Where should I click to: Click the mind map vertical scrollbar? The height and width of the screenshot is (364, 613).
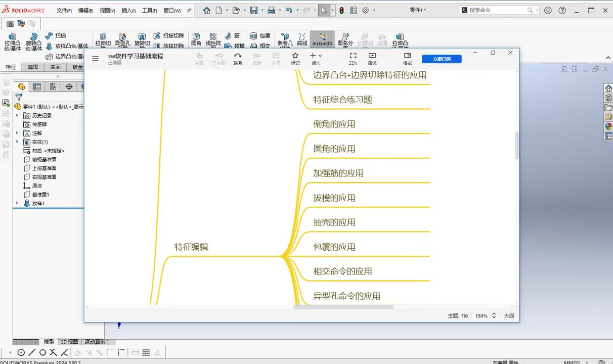coord(516,146)
